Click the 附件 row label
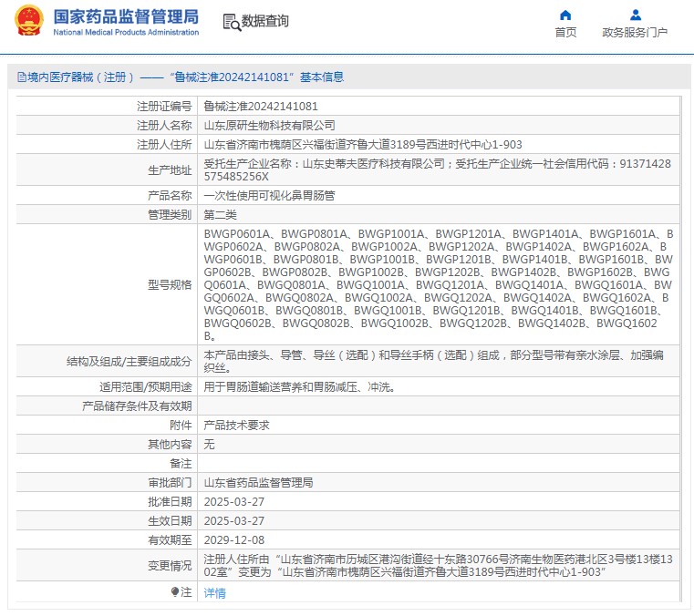Image resolution: width=694 pixels, height=616 pixels. pyautogui.click(x=181, y=425)
